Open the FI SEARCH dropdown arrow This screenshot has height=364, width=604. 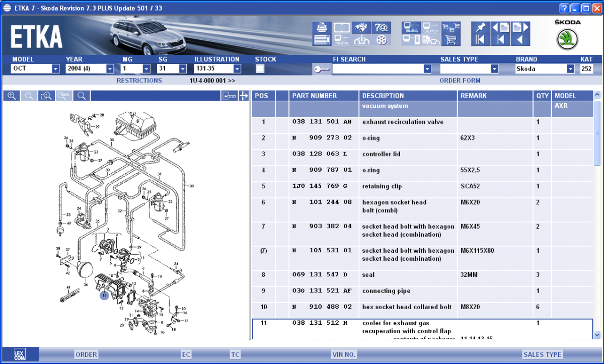pos(427,69)
